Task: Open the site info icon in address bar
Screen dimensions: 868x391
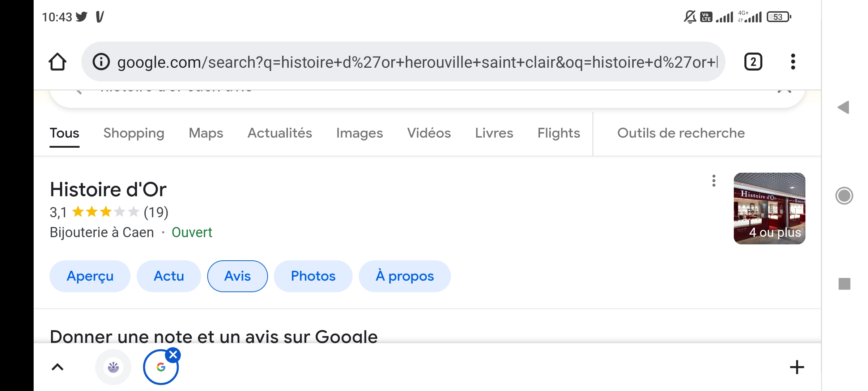Action: click(x=101, y=62)
